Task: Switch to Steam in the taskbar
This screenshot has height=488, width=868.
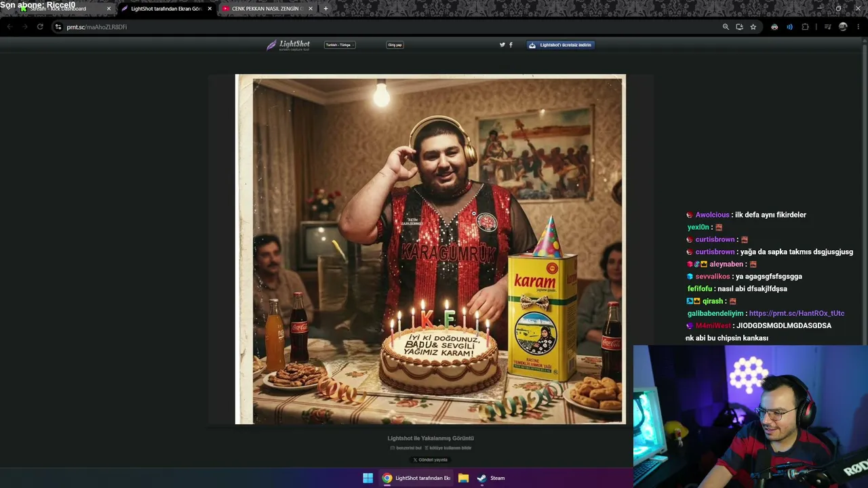Action: [x=491, y=478]
